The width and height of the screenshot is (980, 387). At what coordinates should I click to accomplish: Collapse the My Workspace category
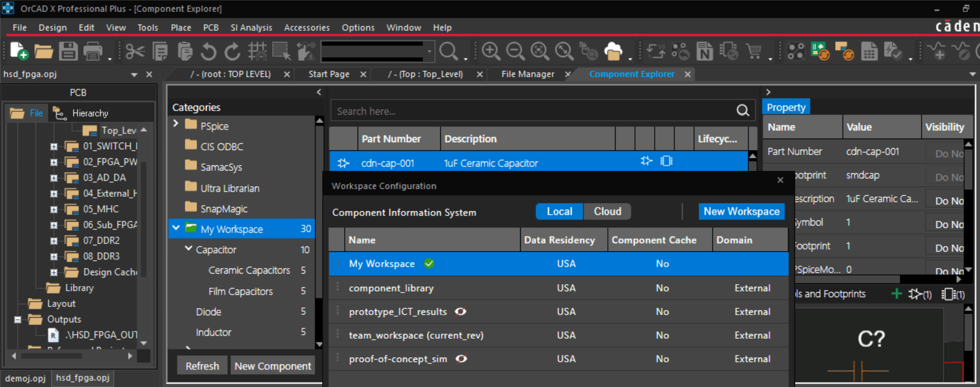coord(176,228)
